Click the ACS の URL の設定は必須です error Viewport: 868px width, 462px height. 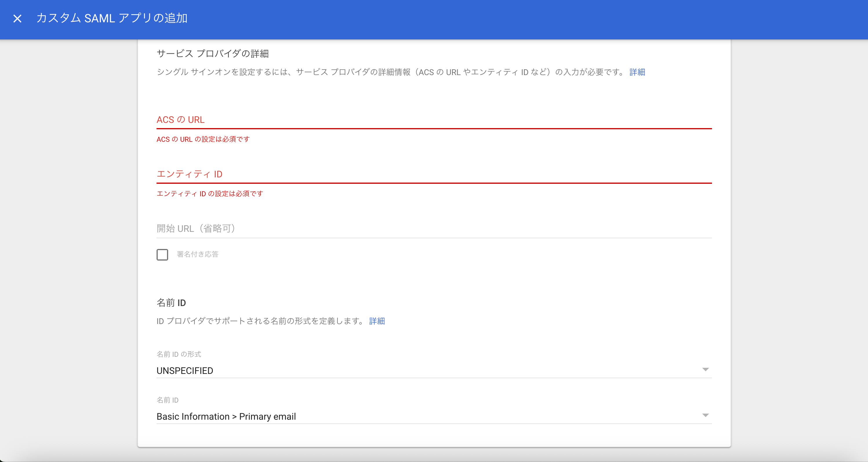point(203,139)
